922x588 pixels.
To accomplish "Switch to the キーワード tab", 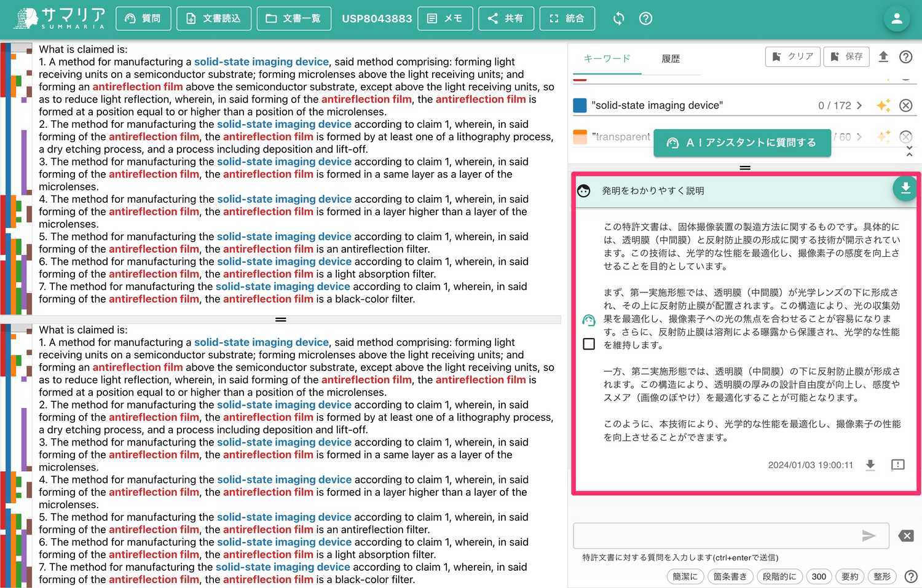I will (x=607, y=58).
